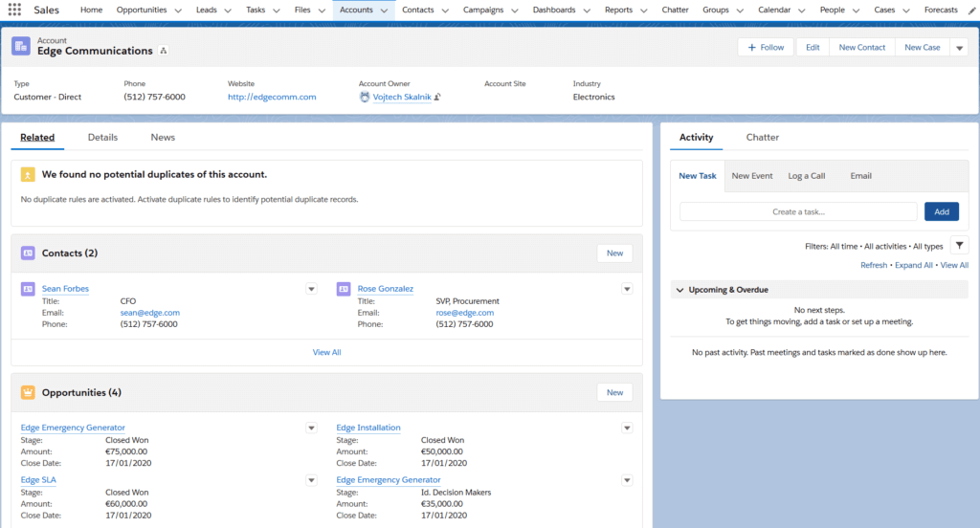Click the Opportunities crown icon

pos(28,392)
